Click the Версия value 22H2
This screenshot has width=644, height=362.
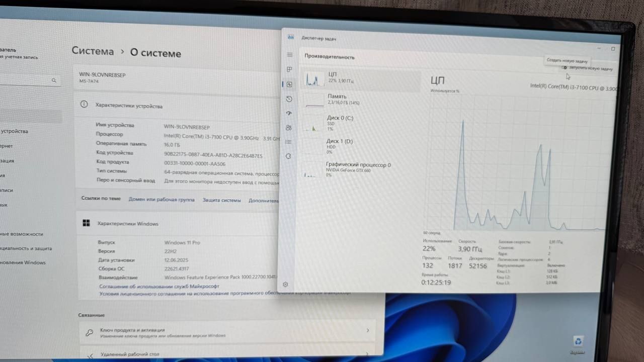click(172, 251)
